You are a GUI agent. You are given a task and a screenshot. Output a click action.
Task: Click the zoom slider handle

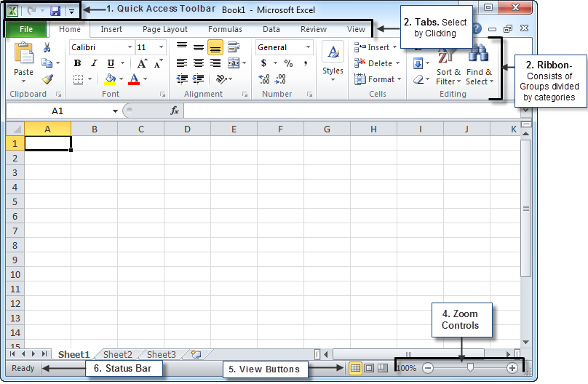click(470, 368)
